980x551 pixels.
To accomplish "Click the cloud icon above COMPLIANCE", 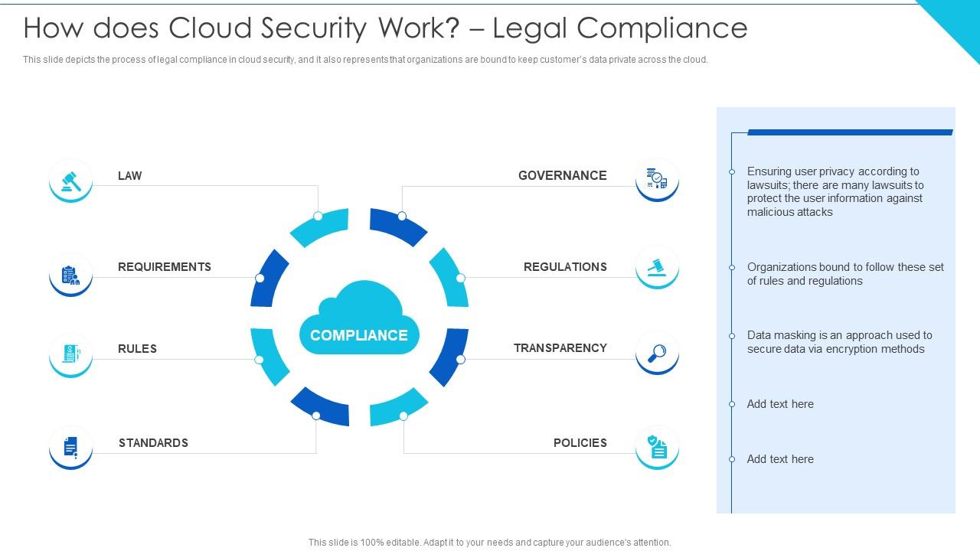I will [359, 308].
